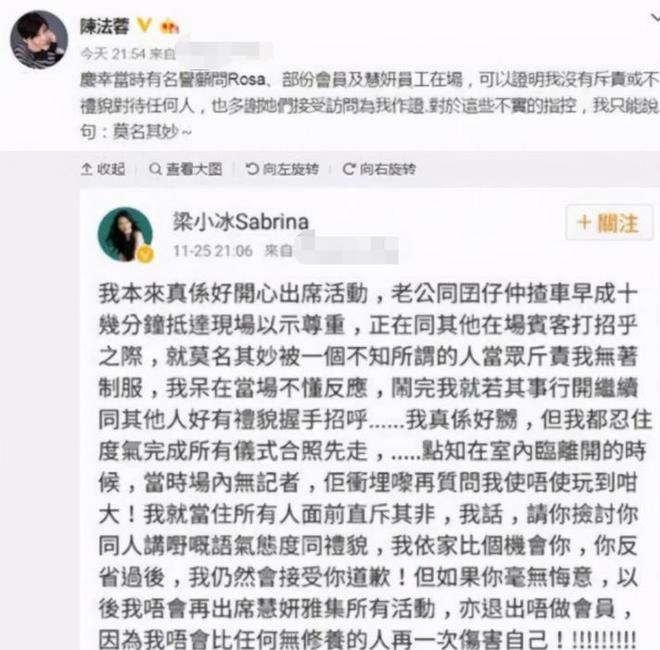This screenshot has height=650, width=660.
Task: Click the 收起 up-arrow icon
Action: coord(86,169)
